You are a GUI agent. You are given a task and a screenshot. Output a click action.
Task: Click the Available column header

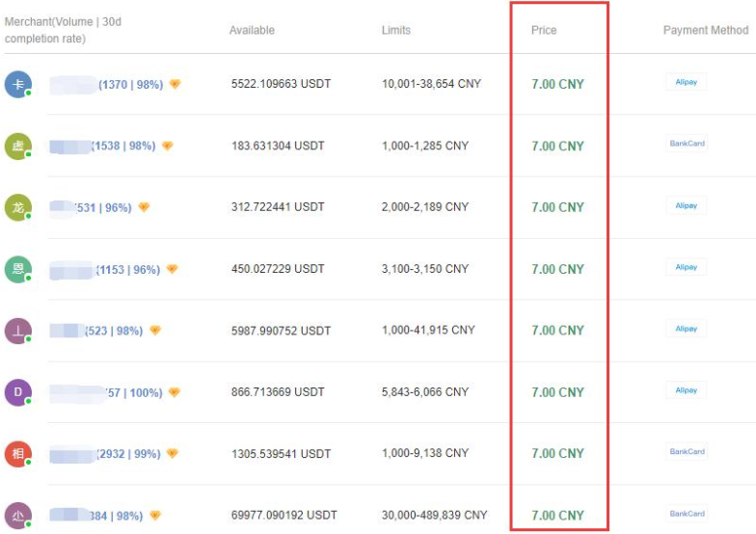point(252,30)
